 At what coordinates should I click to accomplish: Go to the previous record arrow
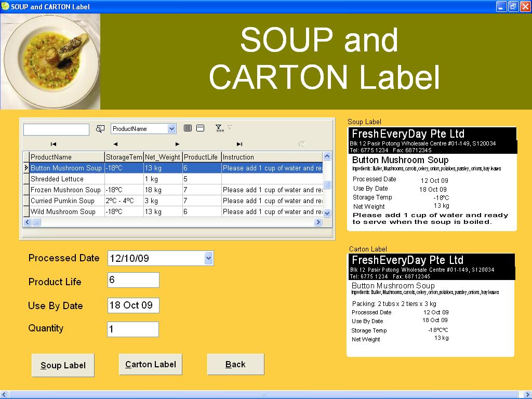click(115, 144)
